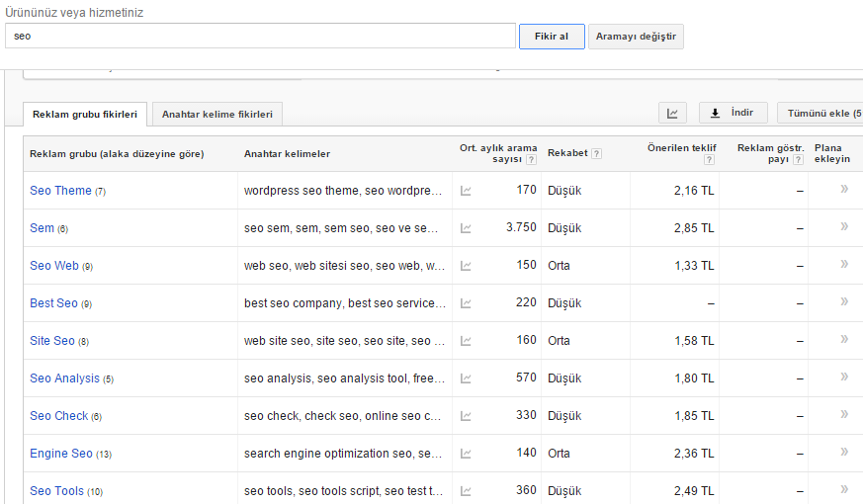This screenshot has width=863, height=504.
Task: Click the Tümünü ekle button
Action: point(820,113)
